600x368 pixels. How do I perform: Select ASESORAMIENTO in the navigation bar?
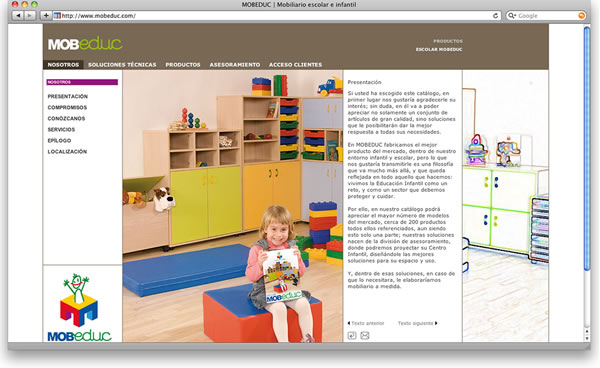tap(235, 65)
